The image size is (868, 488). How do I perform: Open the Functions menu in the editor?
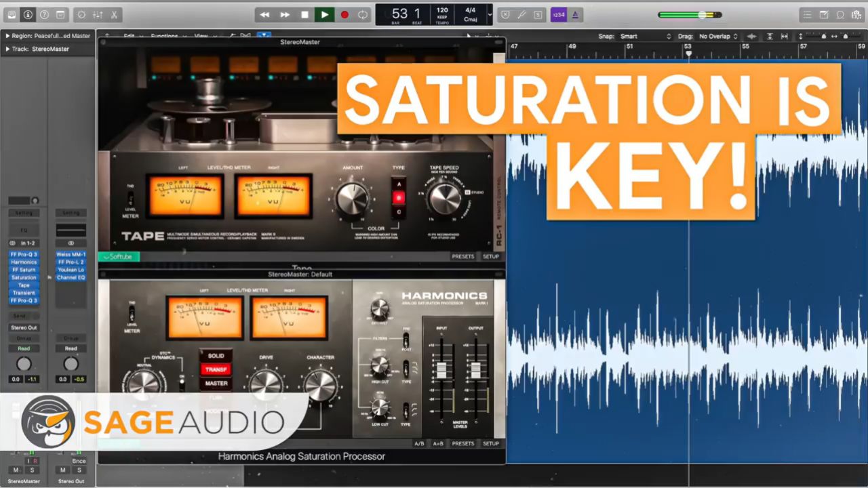(x=165, y=35)
